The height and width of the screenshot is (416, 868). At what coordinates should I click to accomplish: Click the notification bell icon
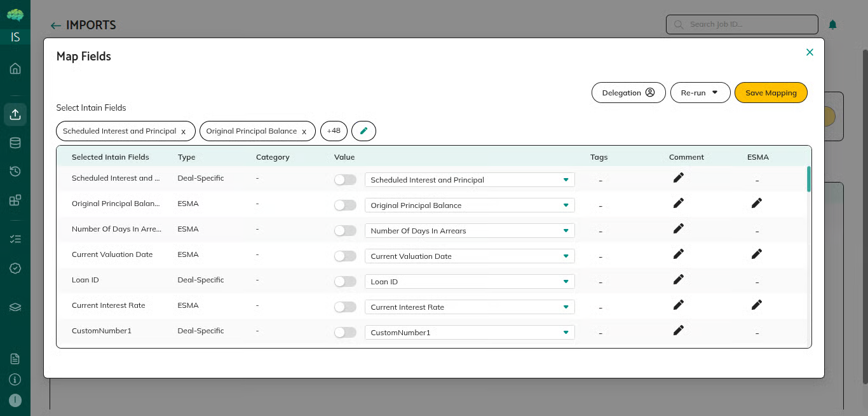point(832,25)
